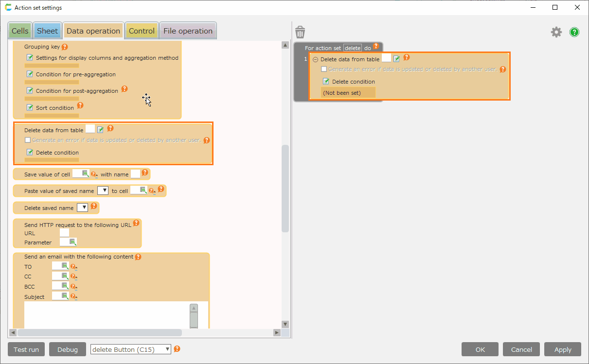
Task: Click table edit icon in left Delete data block
Action: point(100,130)
